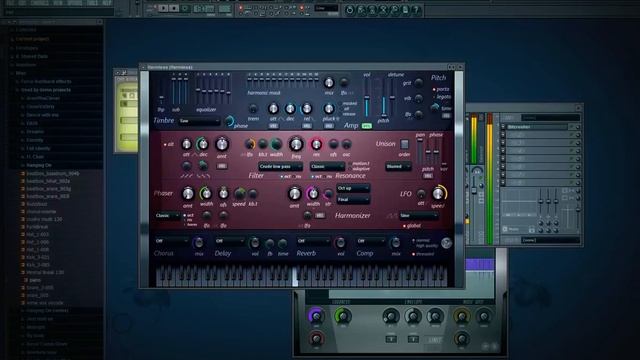Click the Unison order box
This screenshot has width=640, height=360.
pyautogui.click(x=404, y=144)
